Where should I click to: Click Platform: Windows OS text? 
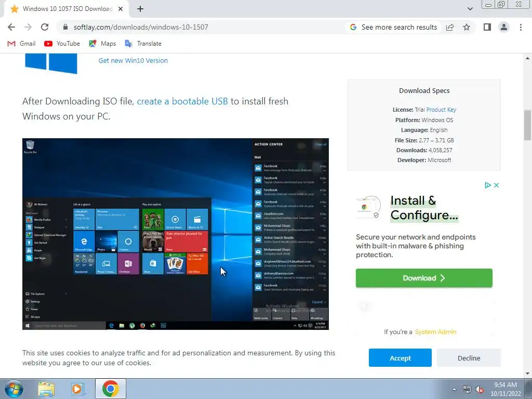pyautogui.click(x=424, y=120)
